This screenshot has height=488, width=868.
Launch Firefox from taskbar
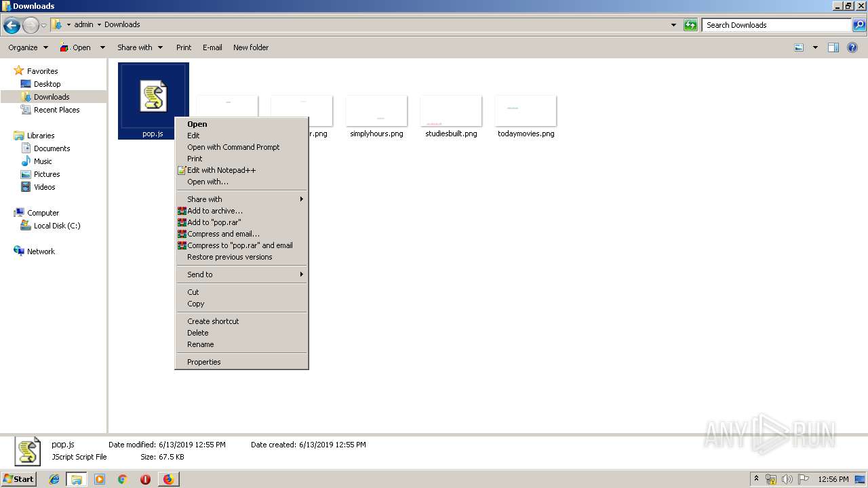tap(168, 479)
